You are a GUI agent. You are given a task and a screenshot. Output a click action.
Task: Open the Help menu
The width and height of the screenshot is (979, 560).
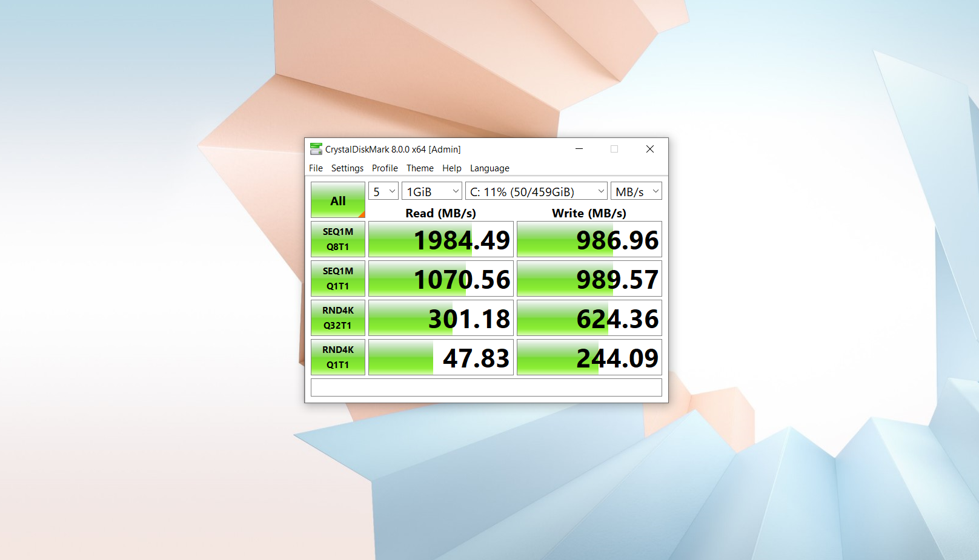coord(451,168)
